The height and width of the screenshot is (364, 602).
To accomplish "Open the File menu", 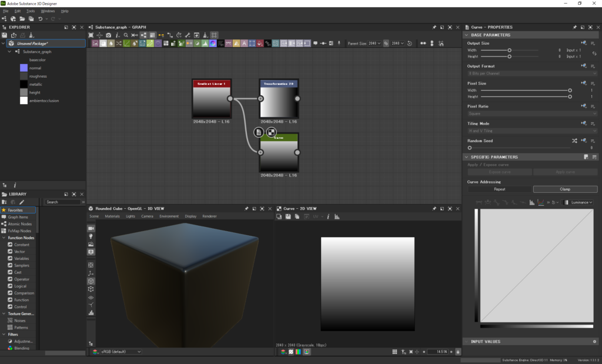I will [x=6, y=11].
